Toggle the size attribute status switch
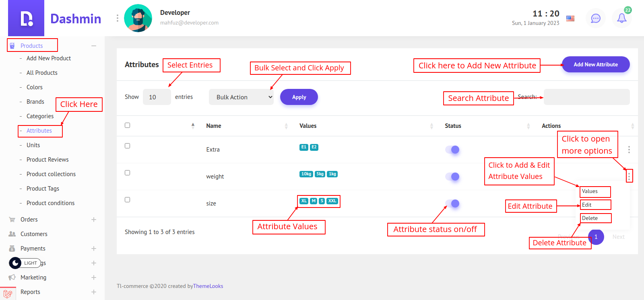 pos(452,203)
